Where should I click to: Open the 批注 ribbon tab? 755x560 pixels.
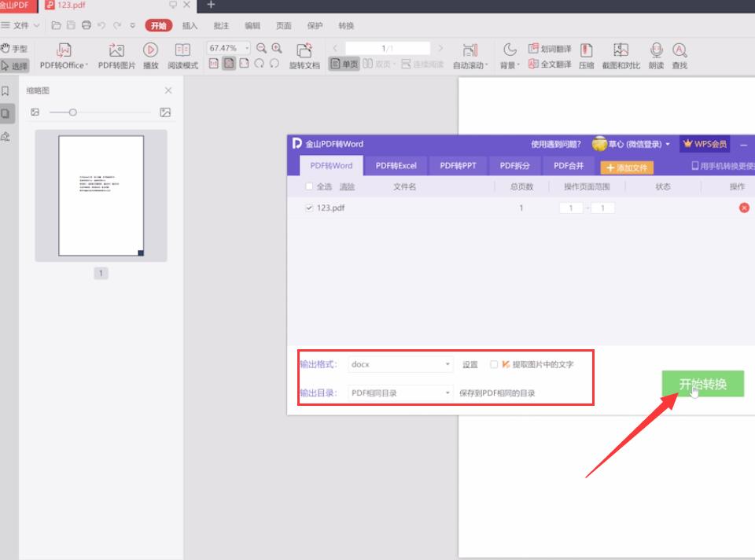coord(221,25)
